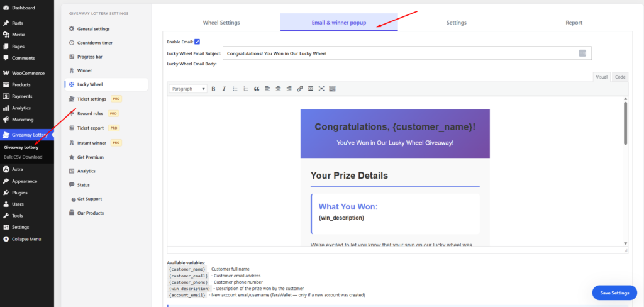Click the editor scrollbar down arrow
This screenshot has width=644, height=307.
(626, 243)
